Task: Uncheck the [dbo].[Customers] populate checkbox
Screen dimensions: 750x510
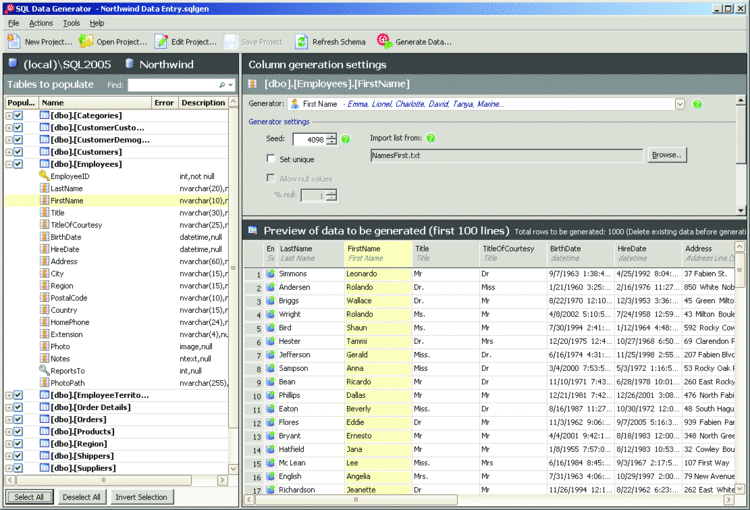Action: click(18, 152)
